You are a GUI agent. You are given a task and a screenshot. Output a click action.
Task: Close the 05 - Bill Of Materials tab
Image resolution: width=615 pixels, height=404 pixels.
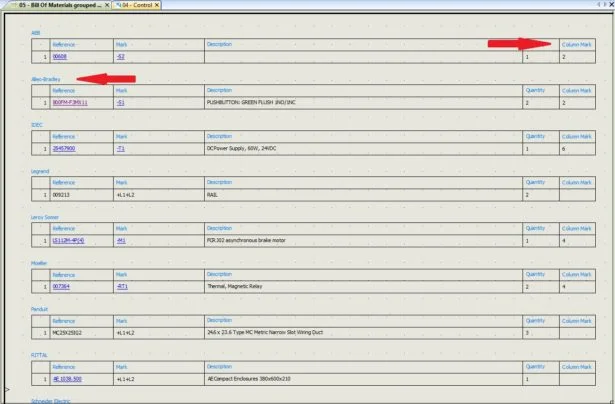coord(107,5)
